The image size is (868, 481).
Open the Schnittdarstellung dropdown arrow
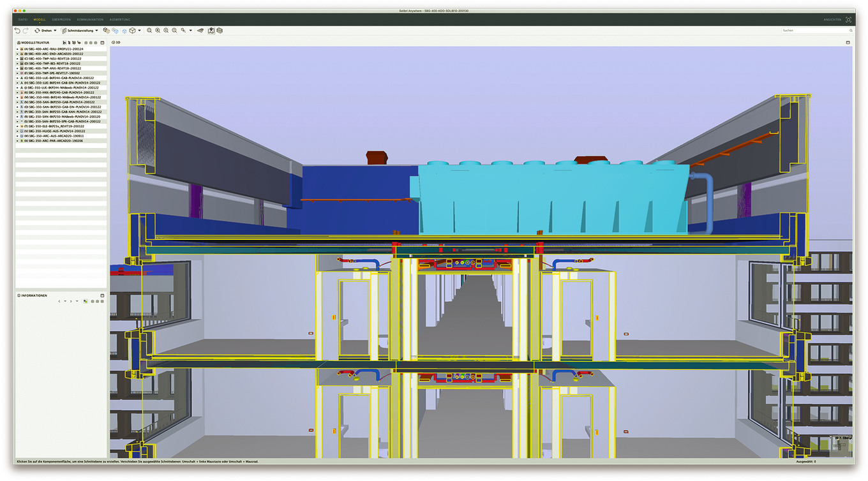point(96,31)
